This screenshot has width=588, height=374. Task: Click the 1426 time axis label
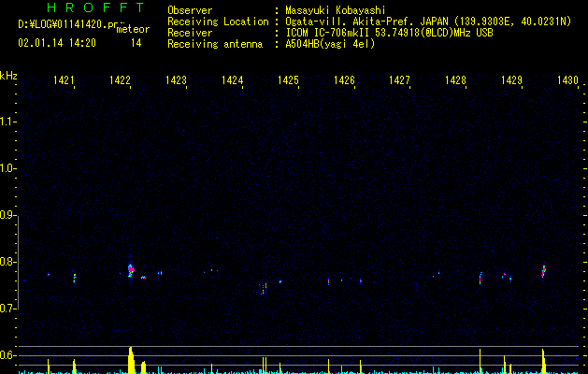[x=344, y=79]
